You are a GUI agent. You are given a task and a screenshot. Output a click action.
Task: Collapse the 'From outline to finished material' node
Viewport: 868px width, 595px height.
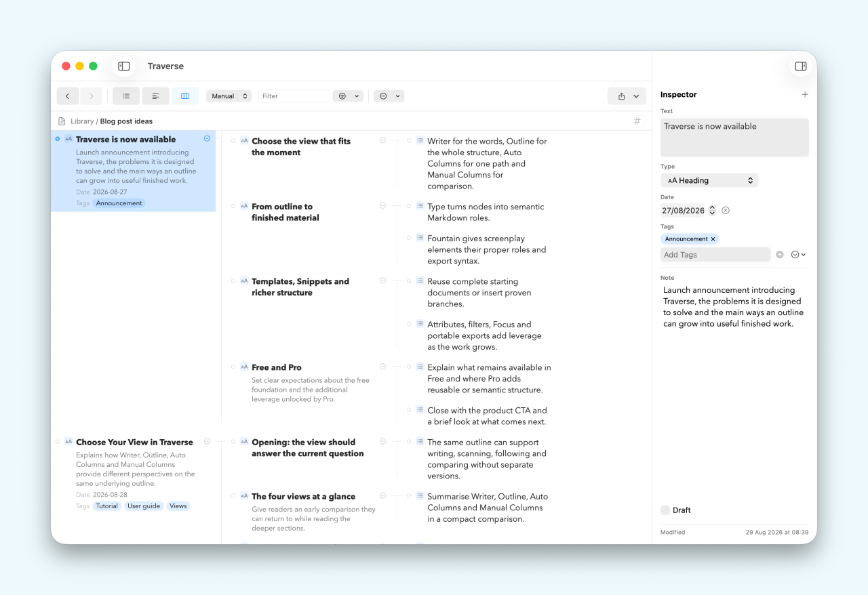click(x=382, y=206)
